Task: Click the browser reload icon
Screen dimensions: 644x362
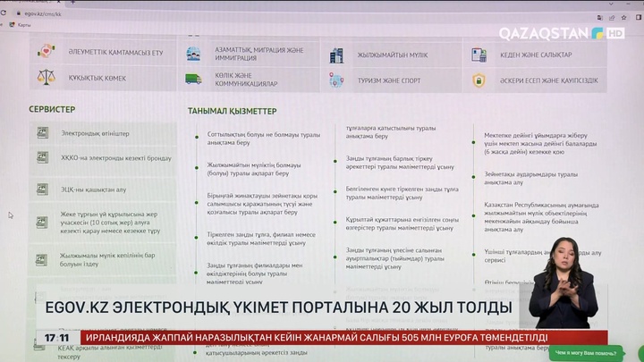Action: [x=4, y=13]
